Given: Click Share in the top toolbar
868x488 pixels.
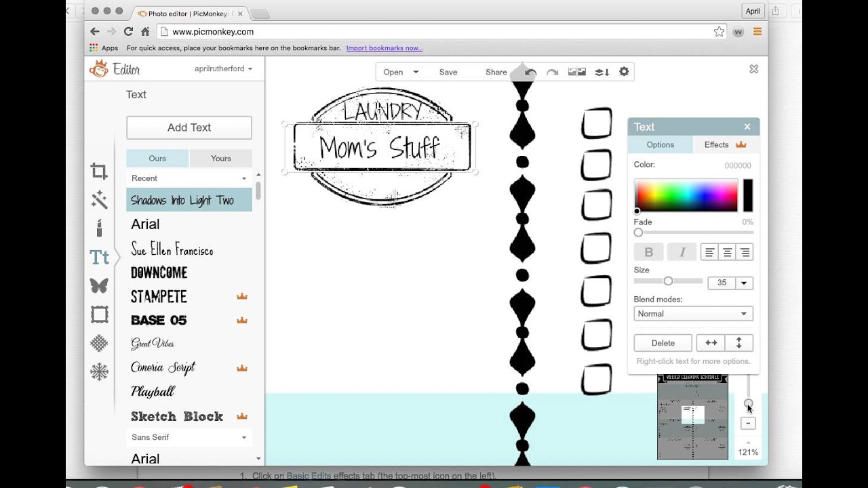Looking at the screenshot, I should coord(496,72).
